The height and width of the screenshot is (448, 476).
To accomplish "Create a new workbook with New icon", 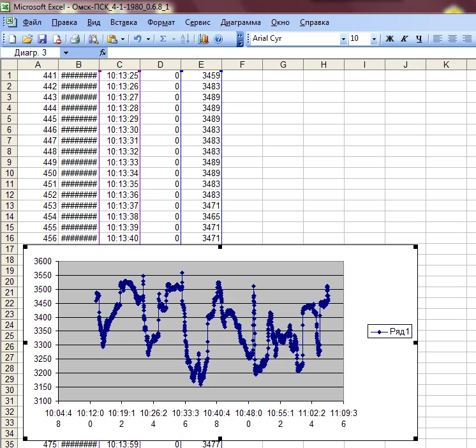I will coord(12,39).
